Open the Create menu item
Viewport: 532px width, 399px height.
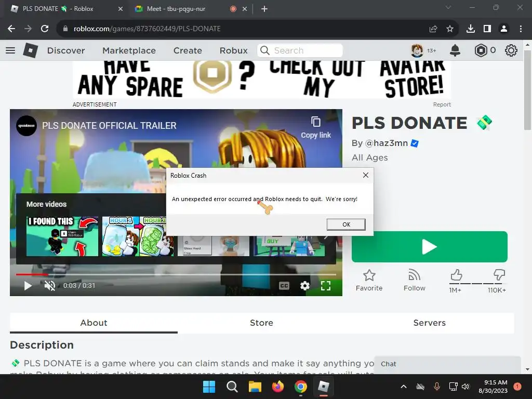click(188, 50)
